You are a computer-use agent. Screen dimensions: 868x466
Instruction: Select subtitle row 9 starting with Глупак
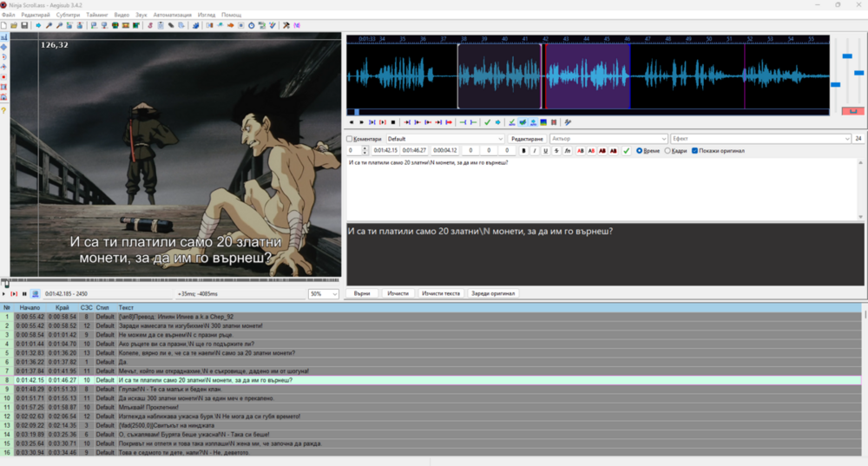tap(431, 389)
